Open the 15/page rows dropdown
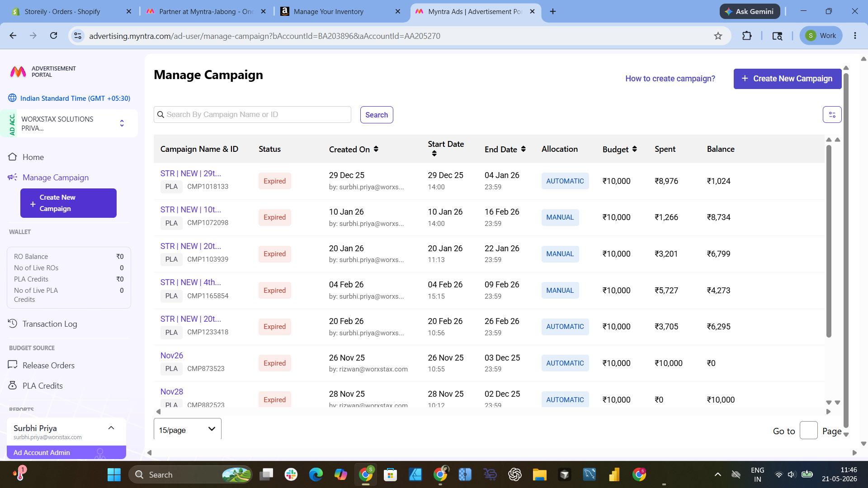 tap(188, 429)
